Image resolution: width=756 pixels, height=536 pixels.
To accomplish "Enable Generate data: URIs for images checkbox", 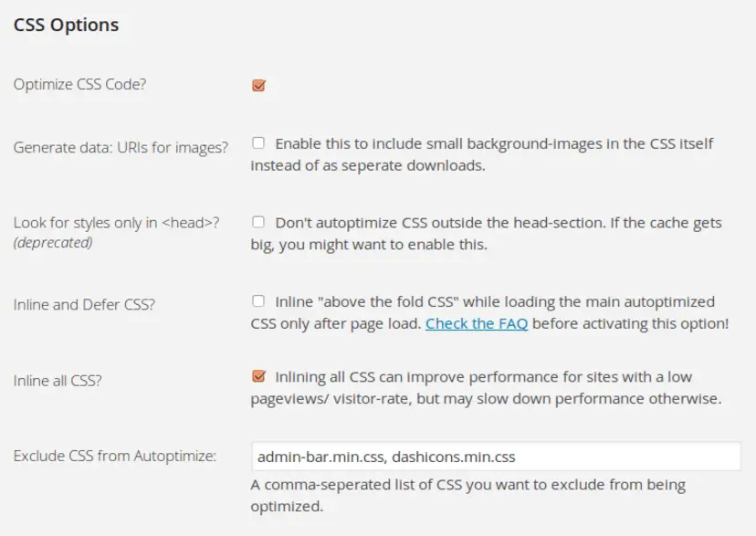I will (x=258, y=142).
